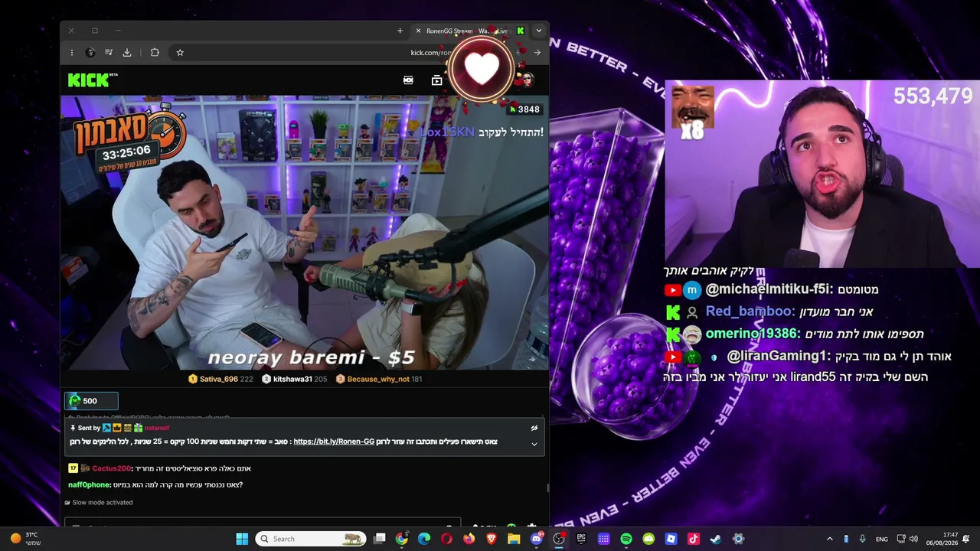
Task: Open Firefox from the taskbar
Action: click(x=469, y=539)
